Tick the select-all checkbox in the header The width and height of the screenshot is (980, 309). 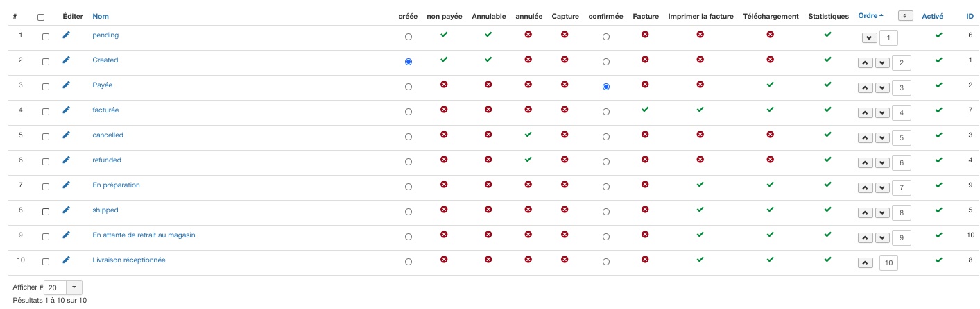point(41,17)
